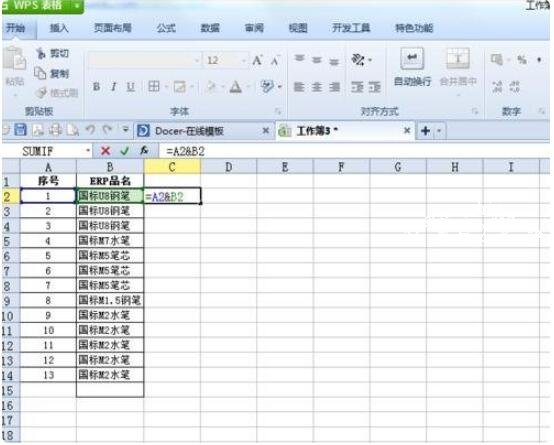Expand the Alignment (对齐方式) dialog launcher

coord(475,112)
